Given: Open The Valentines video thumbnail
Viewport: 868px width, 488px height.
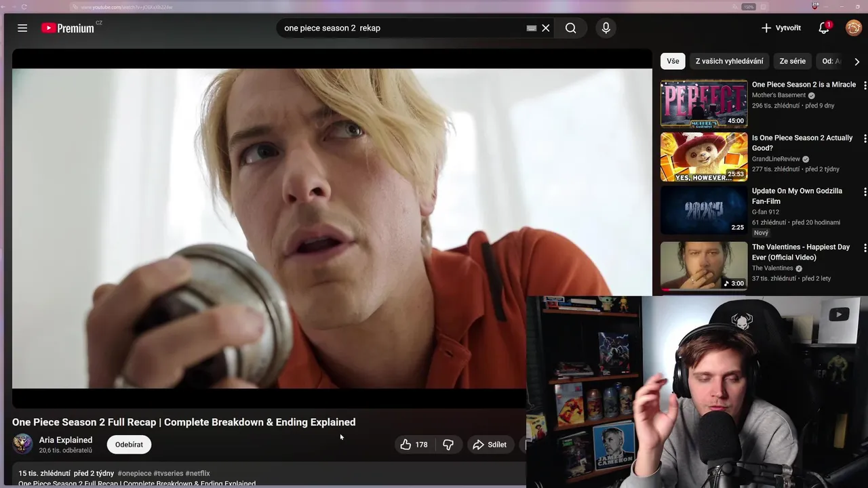Looking at the screenshot, I should point(704,266).
